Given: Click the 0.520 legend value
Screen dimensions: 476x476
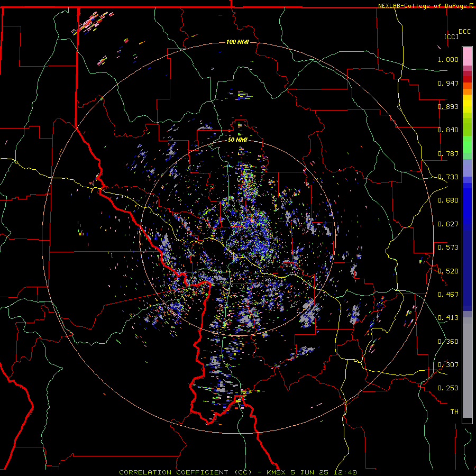Looking at the screenshot, I should tap(448, 271).
